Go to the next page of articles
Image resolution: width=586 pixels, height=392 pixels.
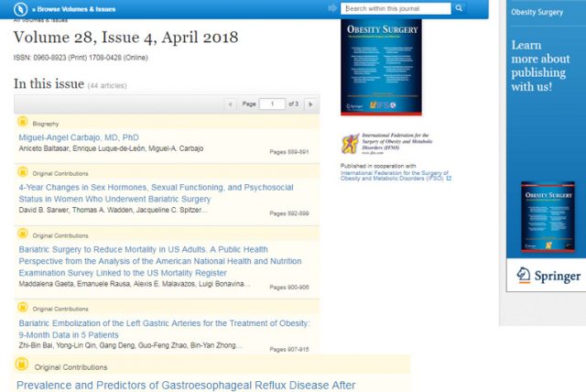click(x=311, y=104)
